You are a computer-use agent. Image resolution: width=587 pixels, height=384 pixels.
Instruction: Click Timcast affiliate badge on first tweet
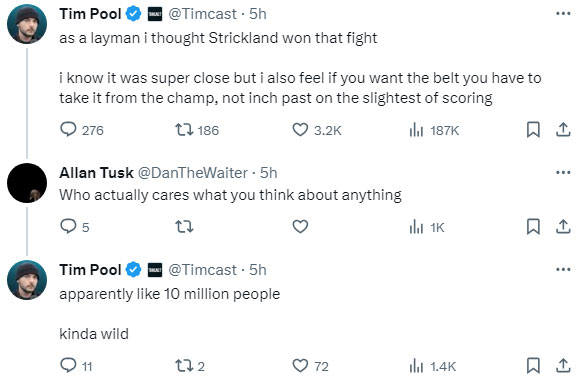(155, 14)
